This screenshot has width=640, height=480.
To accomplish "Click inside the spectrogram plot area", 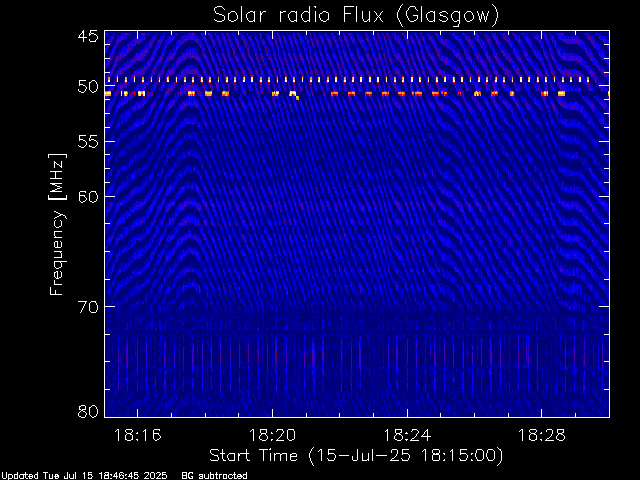I will [357, 224].
